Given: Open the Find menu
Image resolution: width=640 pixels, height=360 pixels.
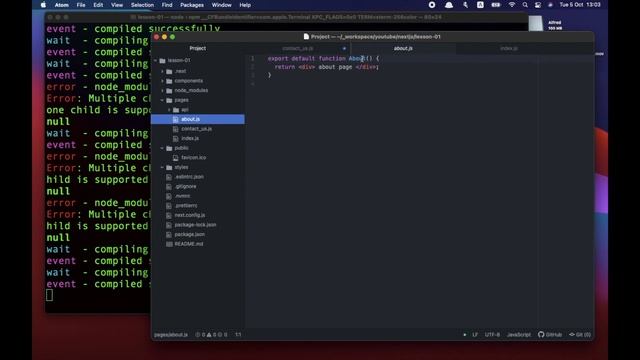Looking at the screenshot, I should (167, 5).
